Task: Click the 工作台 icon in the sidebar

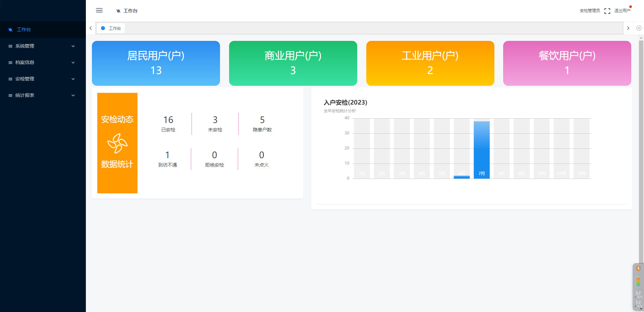Action: 10,29
